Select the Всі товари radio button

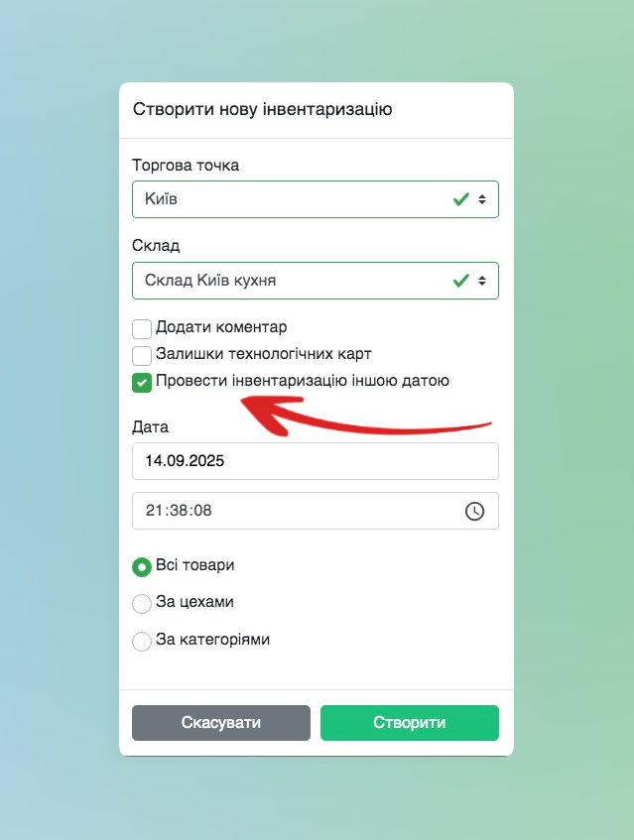(x=142, y=567)
